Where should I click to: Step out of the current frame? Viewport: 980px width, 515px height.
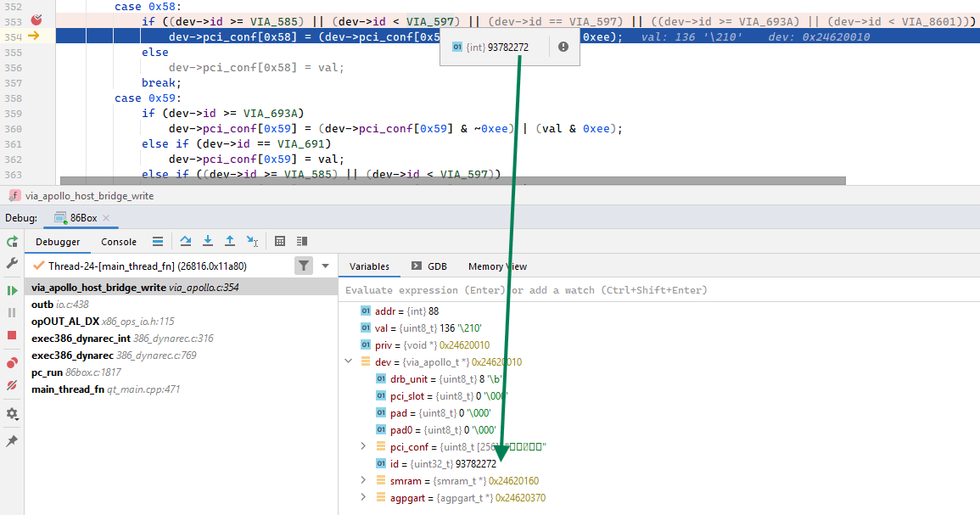point(230,241)
